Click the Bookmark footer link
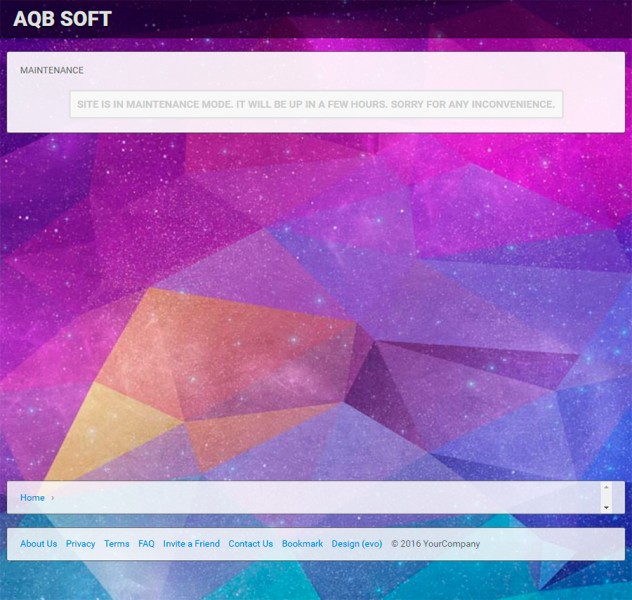Viewport: 632px width, 600px height. click(x=302, y=544)
